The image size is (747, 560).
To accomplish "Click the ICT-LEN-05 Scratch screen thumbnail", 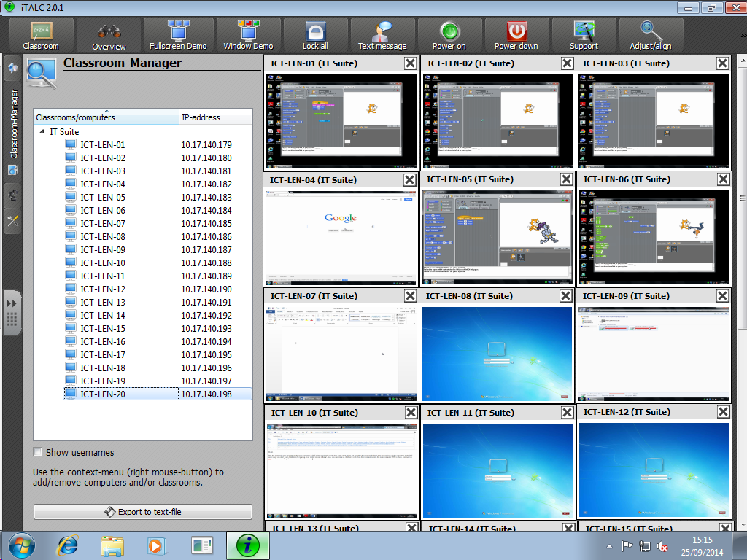I will [498, 237].
